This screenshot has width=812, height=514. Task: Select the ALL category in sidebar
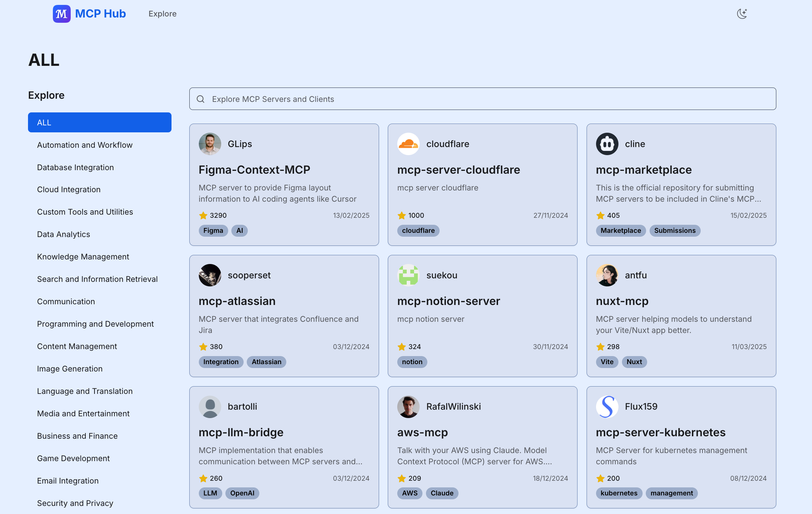99,123
